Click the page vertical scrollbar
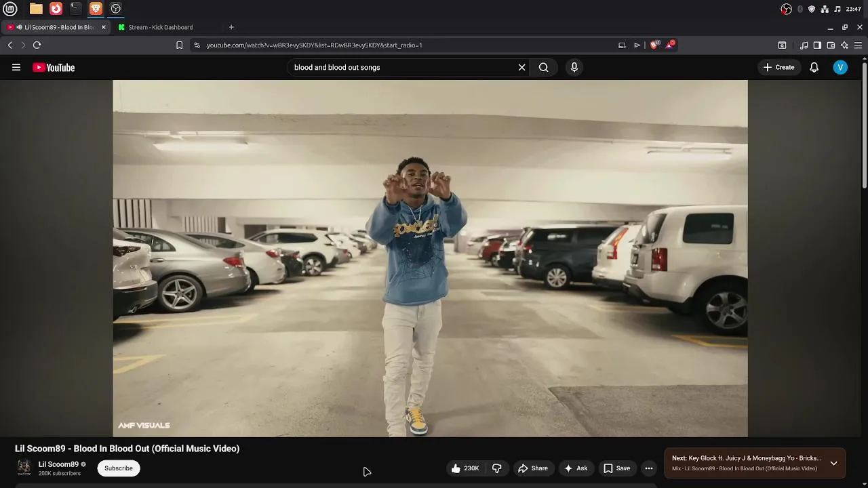 coord(864,125)
